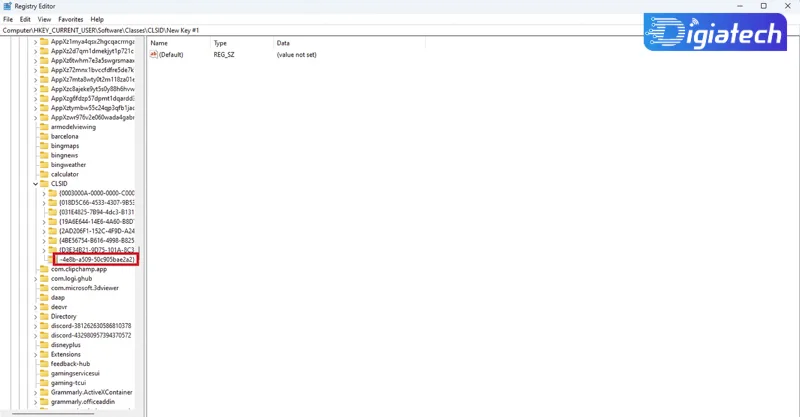
Task: Click the Registry Editor app icon in title bar
Action: coord(7,6)
